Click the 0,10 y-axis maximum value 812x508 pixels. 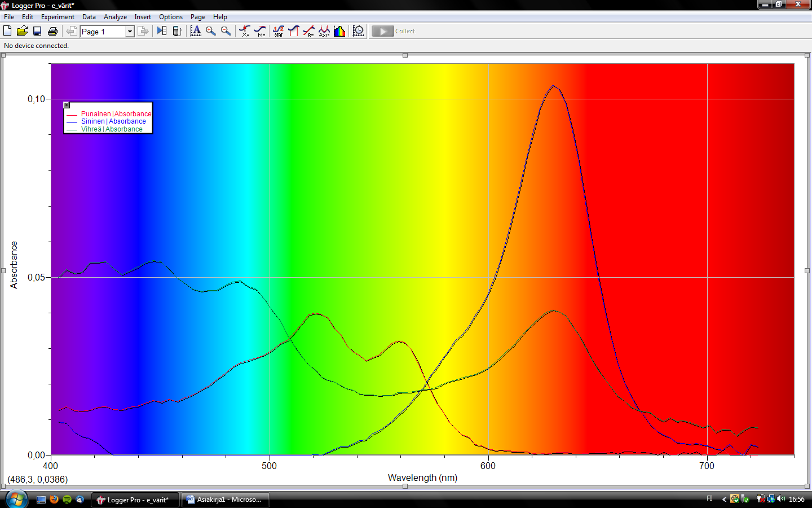(36, 99)
